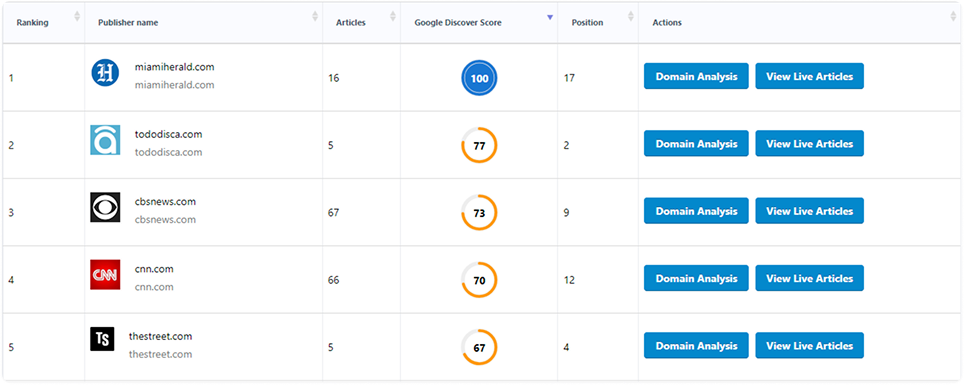This screenshot has width=964, height=385.
Task: Toggle Google Discover Score sort arrow
Action: (550, 17)
